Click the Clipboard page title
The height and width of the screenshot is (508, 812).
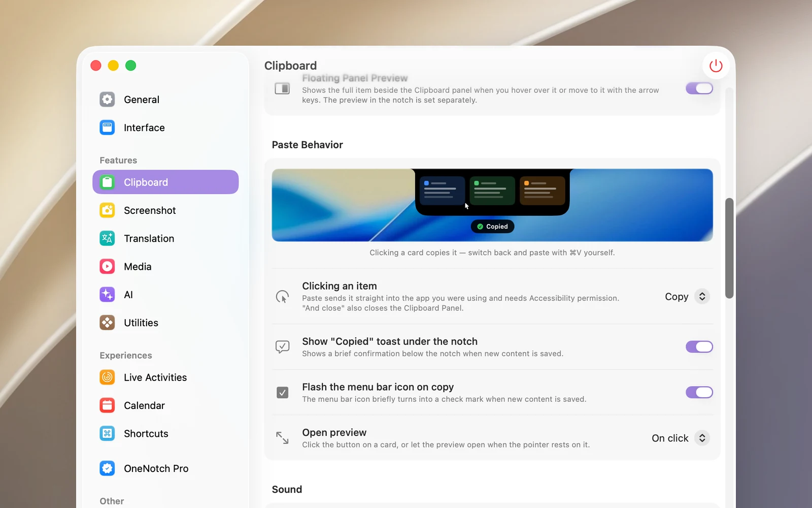point(290,66)
